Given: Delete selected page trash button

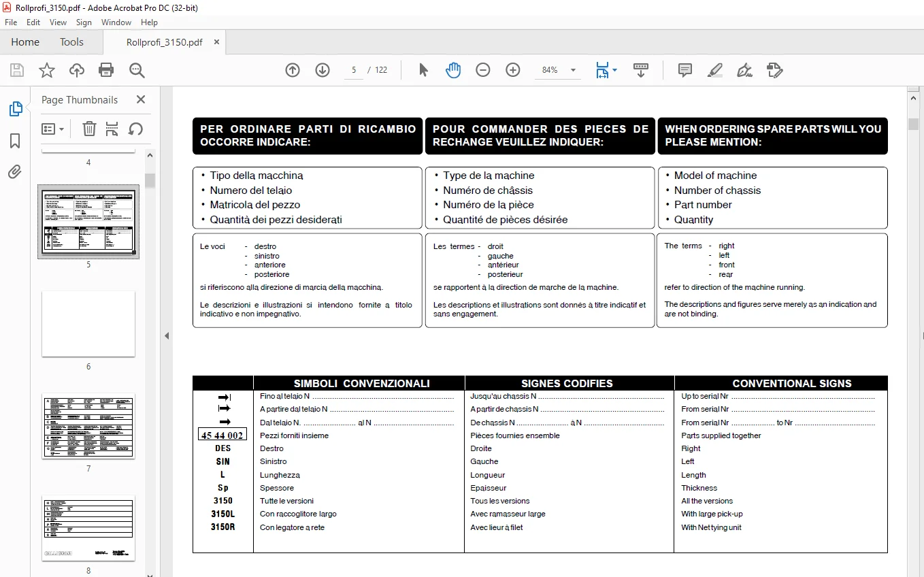Looking at the screenshot, I should tap(89, 129).
